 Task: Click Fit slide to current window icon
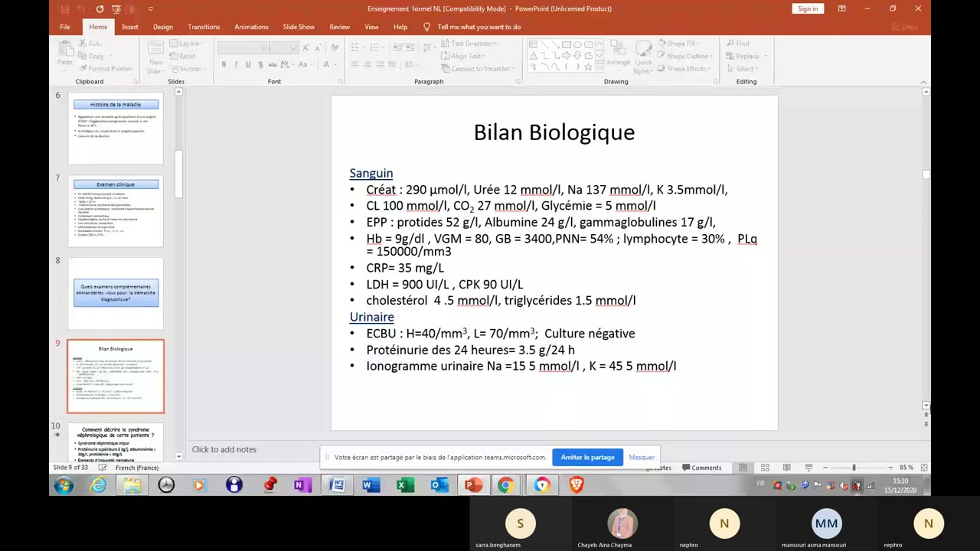923,468
